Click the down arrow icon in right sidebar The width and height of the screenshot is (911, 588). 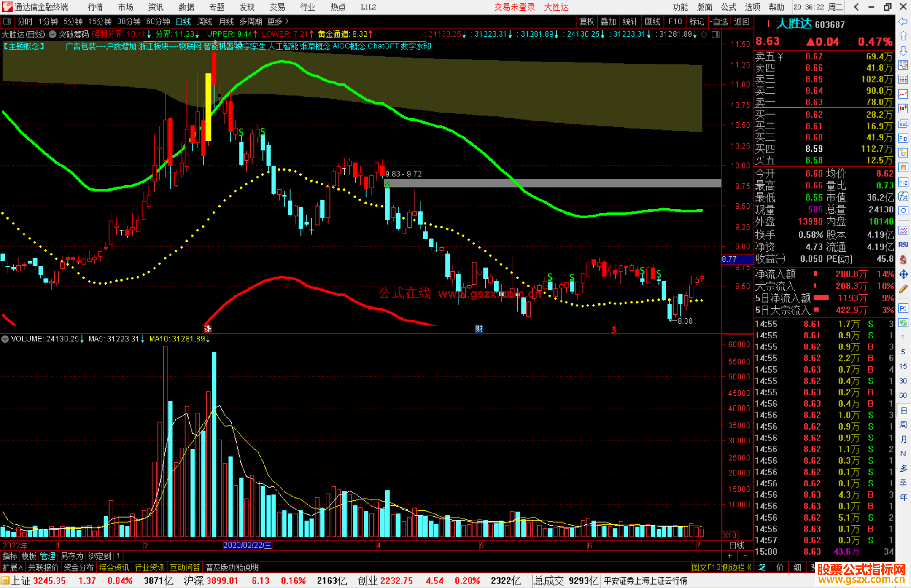pos(903,51)
